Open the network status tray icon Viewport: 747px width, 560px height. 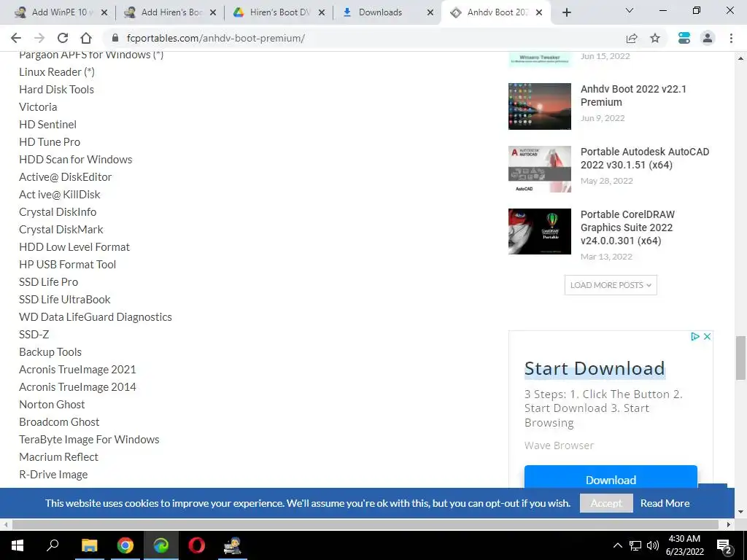pos(635,545)
